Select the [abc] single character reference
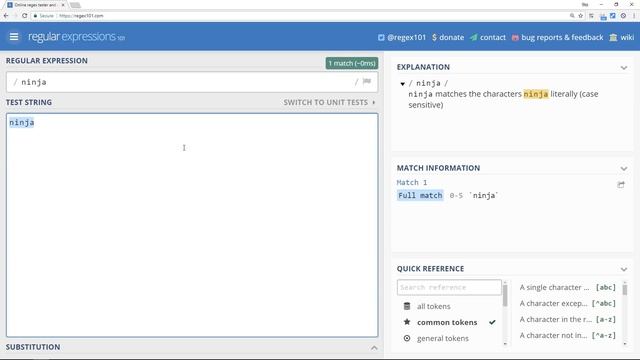 (x=567, y=287)
